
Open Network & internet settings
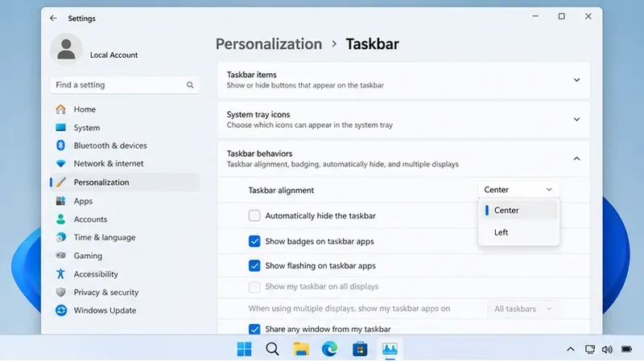(125, 164)
